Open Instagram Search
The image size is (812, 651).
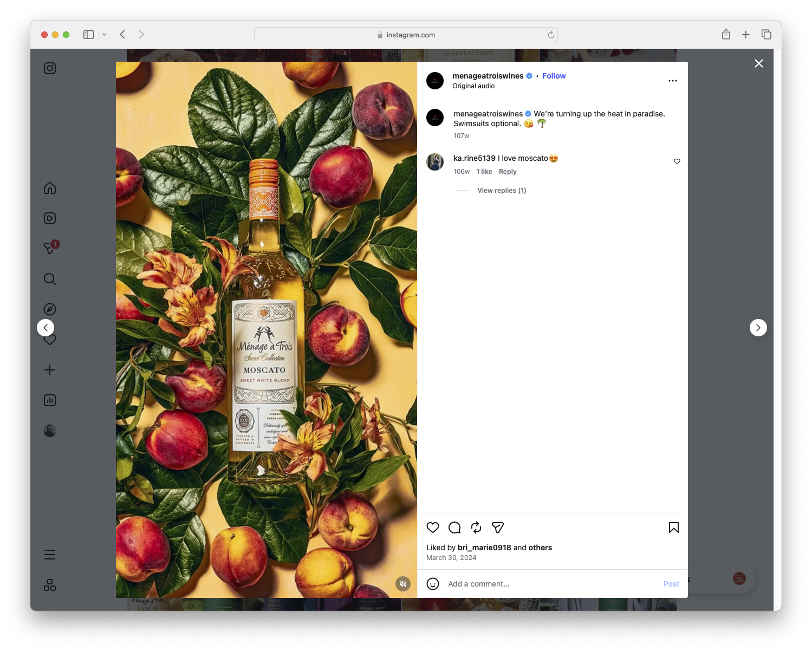(49, 278)
